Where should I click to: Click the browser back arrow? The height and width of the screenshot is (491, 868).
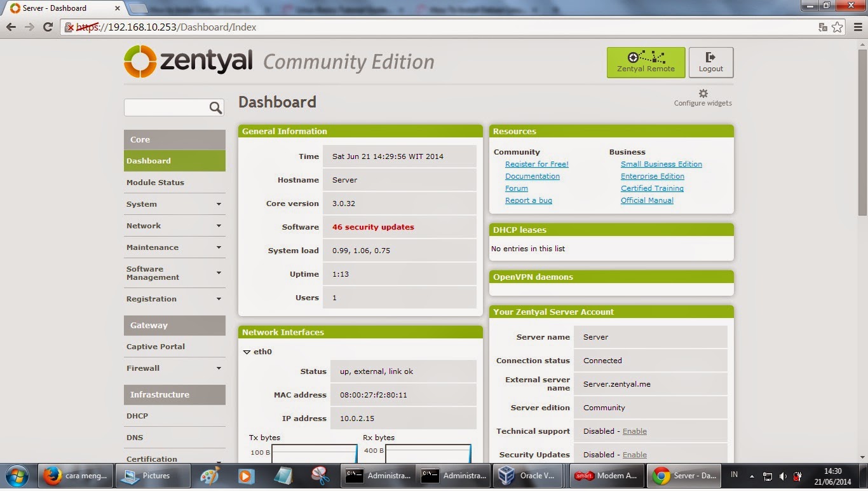[x=11, y=27]
